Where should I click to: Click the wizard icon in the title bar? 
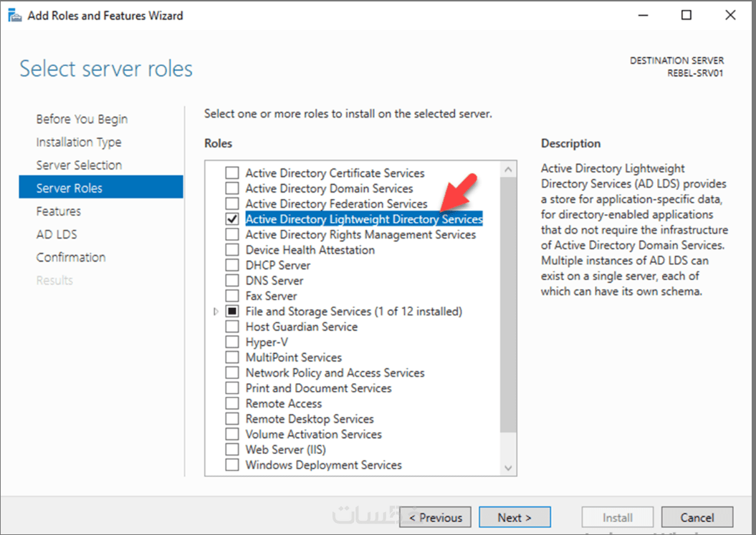[x=15, y=16]
